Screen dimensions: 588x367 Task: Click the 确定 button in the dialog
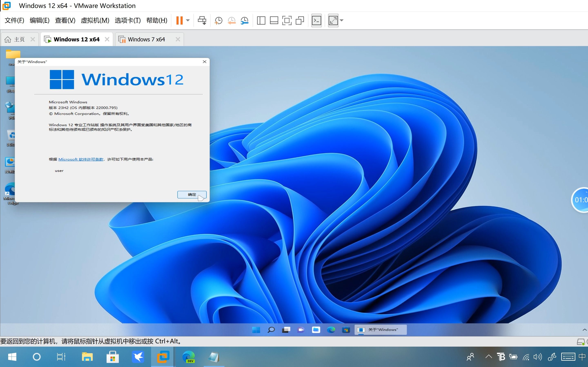(x=192, y=195)
